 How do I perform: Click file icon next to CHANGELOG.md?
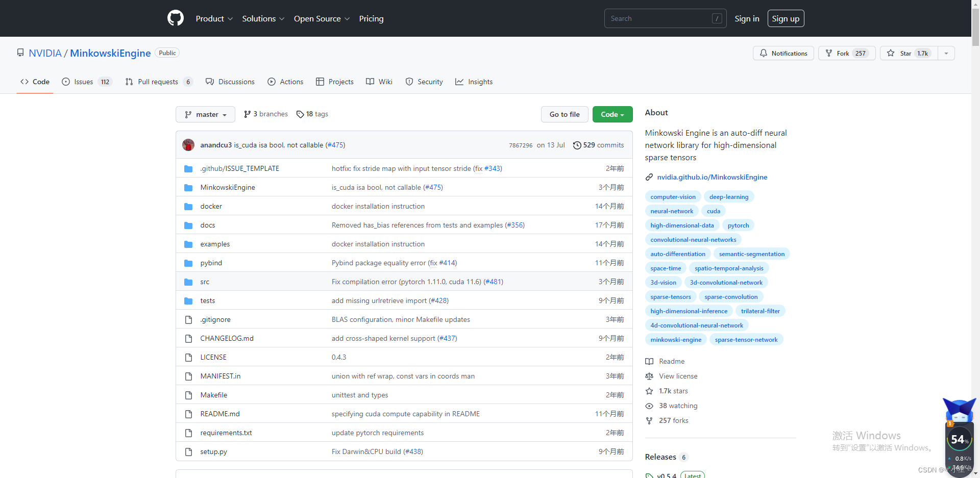(188, 338)
